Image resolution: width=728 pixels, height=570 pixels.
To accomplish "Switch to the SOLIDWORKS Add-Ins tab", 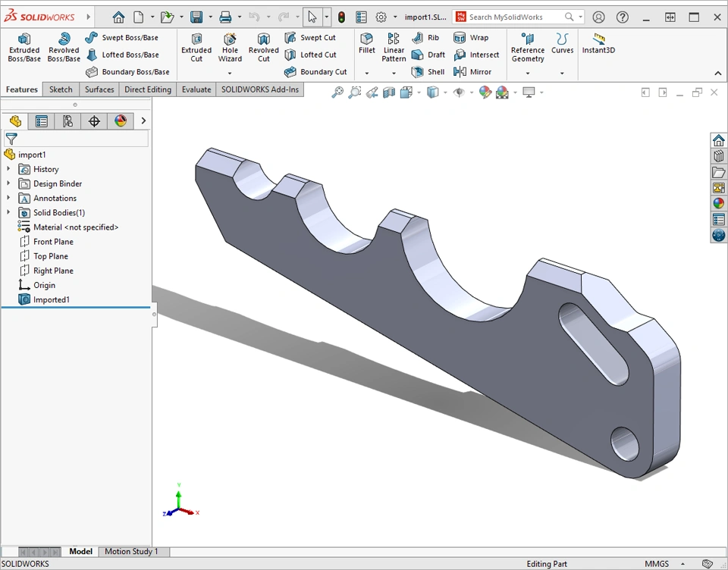I will pos(260,89).
